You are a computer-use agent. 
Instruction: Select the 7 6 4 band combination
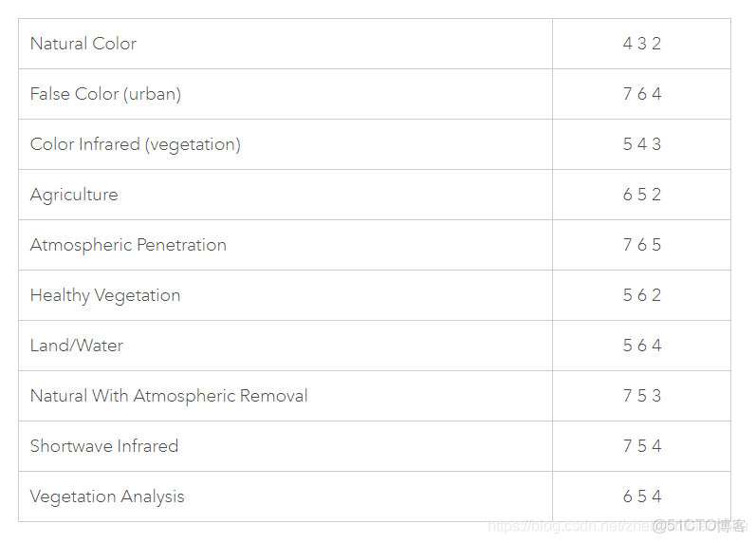coord(642,94)
